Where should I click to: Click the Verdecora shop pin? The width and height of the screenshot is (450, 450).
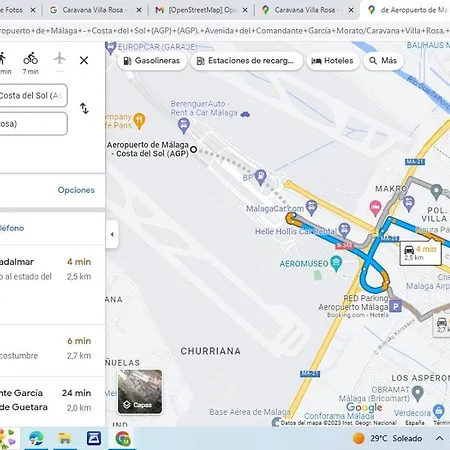click(439, 411)
